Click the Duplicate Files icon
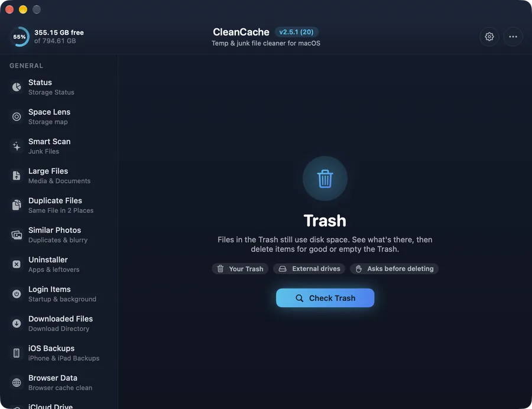Screen dimensions: 532x409 (17, 205)
